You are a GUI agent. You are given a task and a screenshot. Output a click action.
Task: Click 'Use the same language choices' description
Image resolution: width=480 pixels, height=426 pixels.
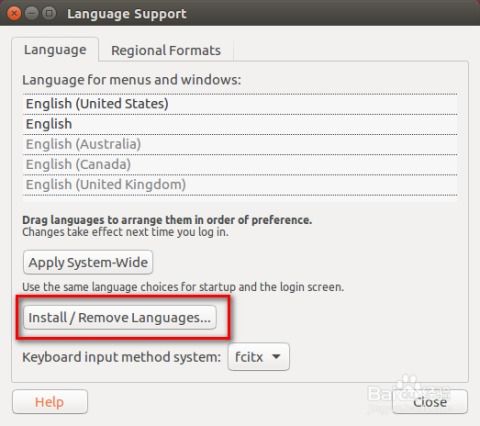point(183,287)
